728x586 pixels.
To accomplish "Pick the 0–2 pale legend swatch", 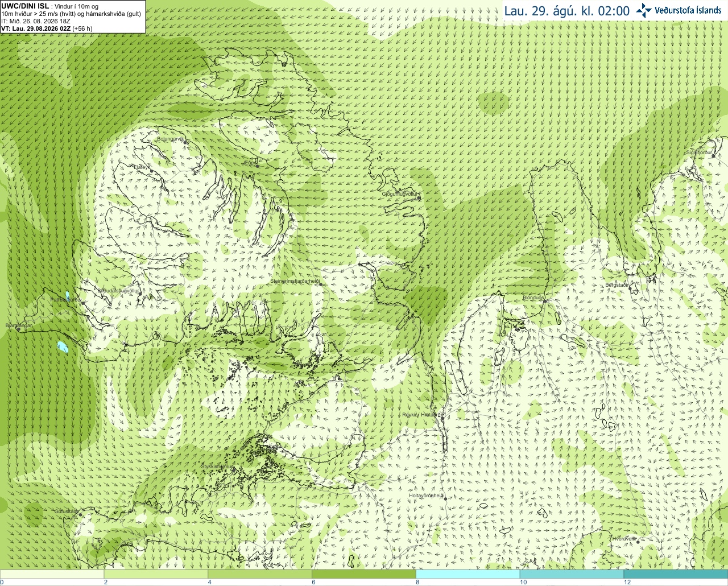I will tap(52, 574).
